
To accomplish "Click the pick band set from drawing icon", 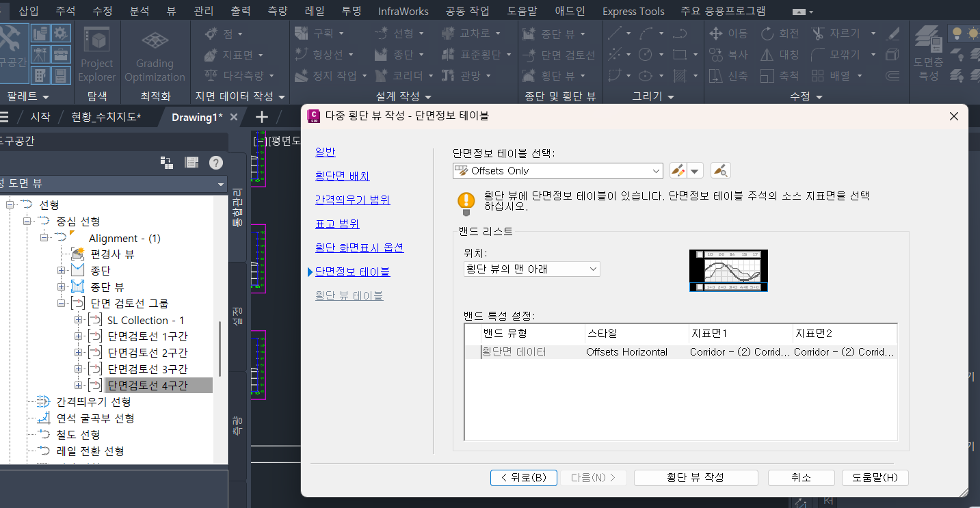I will (720, 170).
